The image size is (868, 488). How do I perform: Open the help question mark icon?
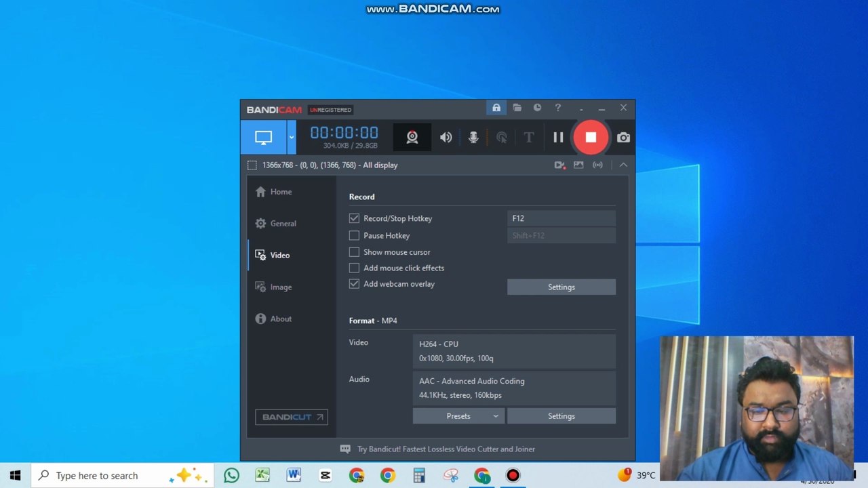click(557, 108)
